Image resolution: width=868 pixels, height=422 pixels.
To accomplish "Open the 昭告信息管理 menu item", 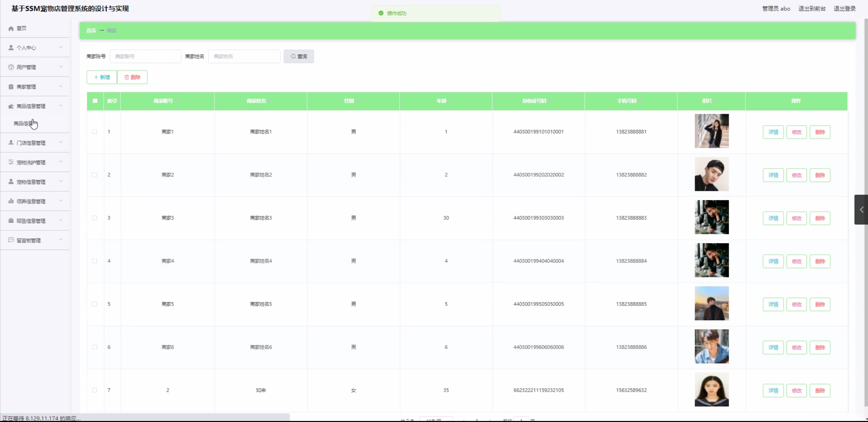I will pyautogui.click(x=31, y=221).
